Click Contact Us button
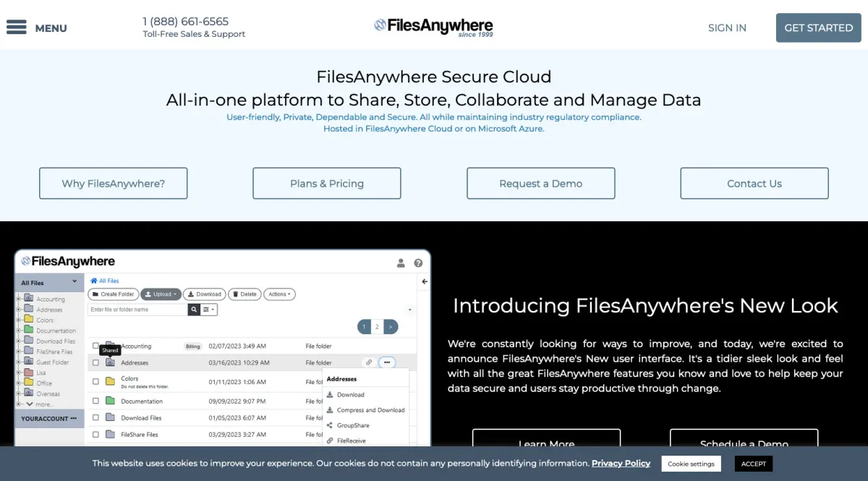 (754, 183)
